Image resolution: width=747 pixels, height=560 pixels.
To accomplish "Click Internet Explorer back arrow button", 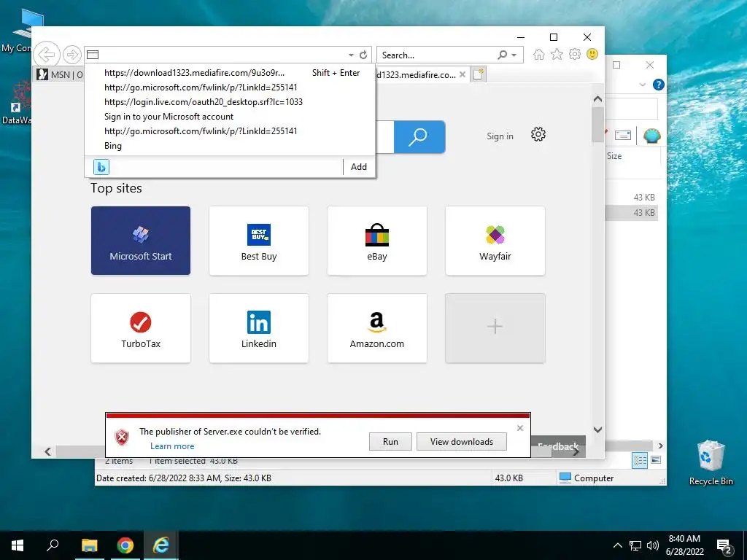I will (x=47, y=54).
